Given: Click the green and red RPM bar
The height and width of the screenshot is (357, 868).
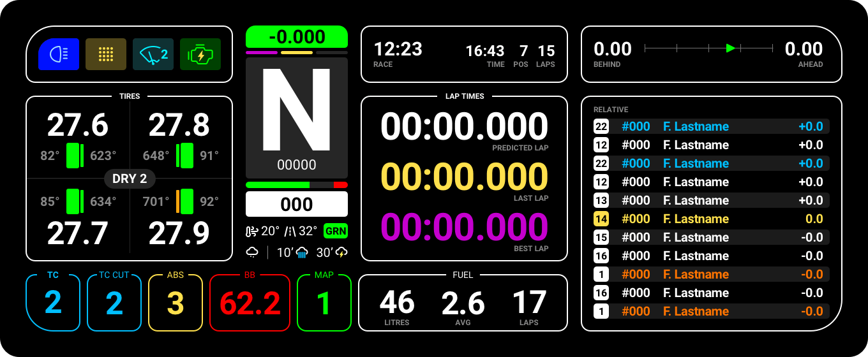Looking at the screenshot, I should [297, 185].
